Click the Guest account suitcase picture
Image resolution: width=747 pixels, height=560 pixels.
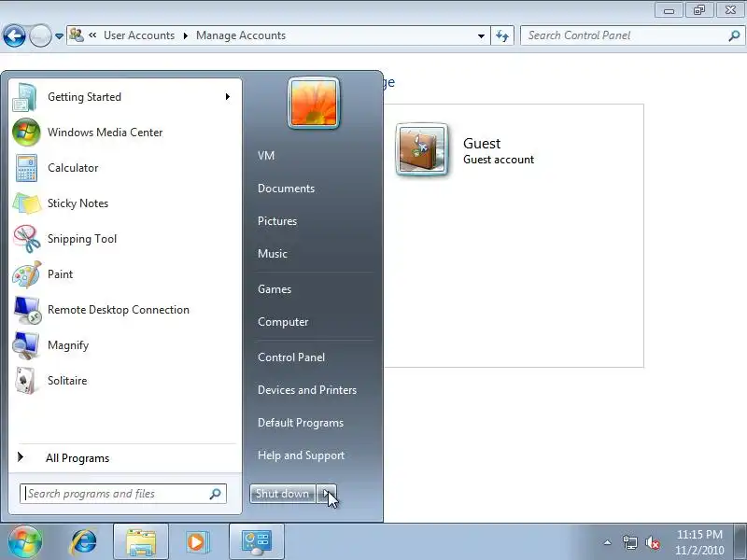click(422, 149)
